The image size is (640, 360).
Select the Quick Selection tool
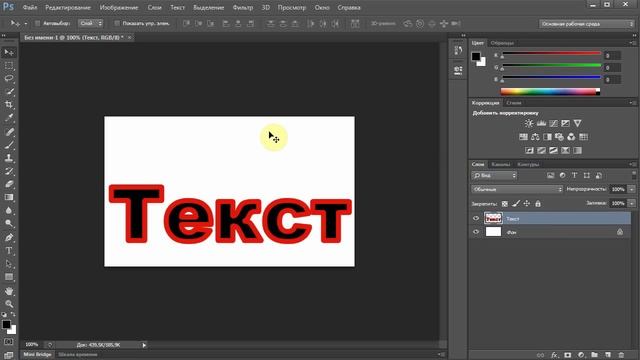pyautogui.click(x=9, y=91)
